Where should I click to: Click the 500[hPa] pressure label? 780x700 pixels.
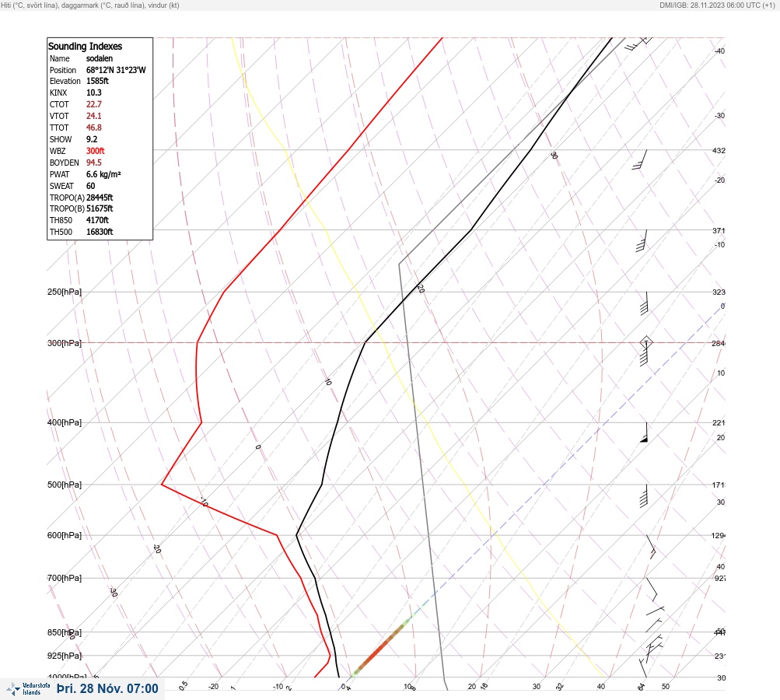(65, 485)
